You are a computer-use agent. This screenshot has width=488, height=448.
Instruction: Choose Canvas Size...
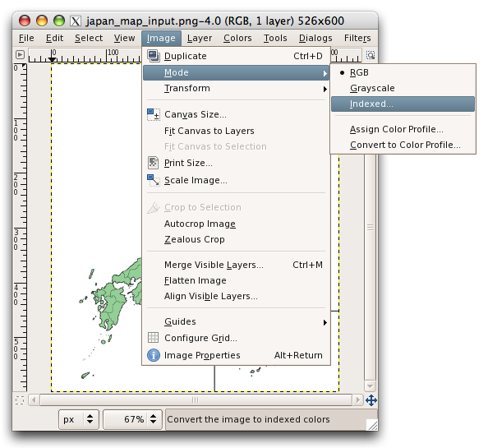click(236, 114)
